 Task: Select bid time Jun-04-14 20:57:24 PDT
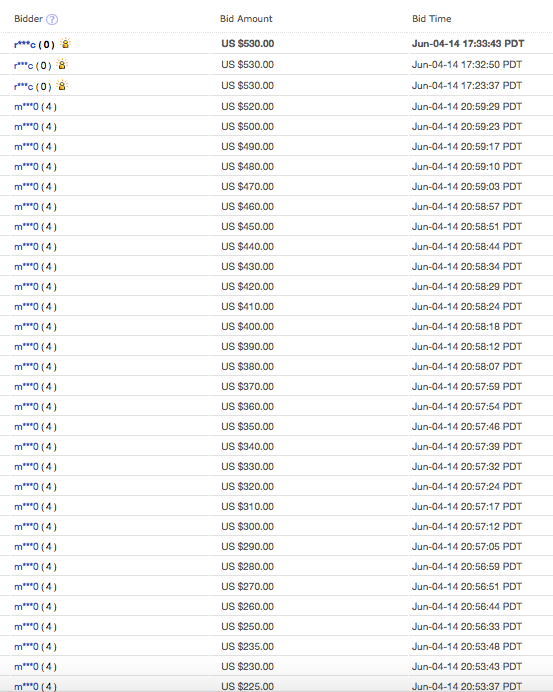467,487
